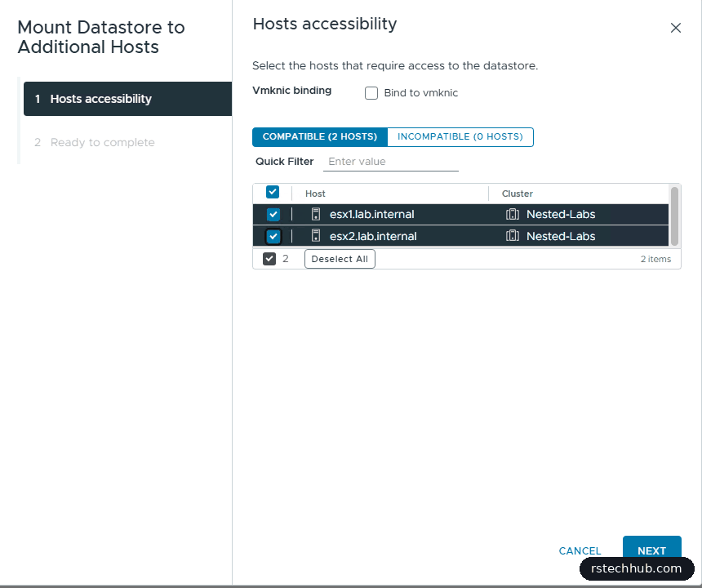Click the Deselect All button

[x=340, y=259]
